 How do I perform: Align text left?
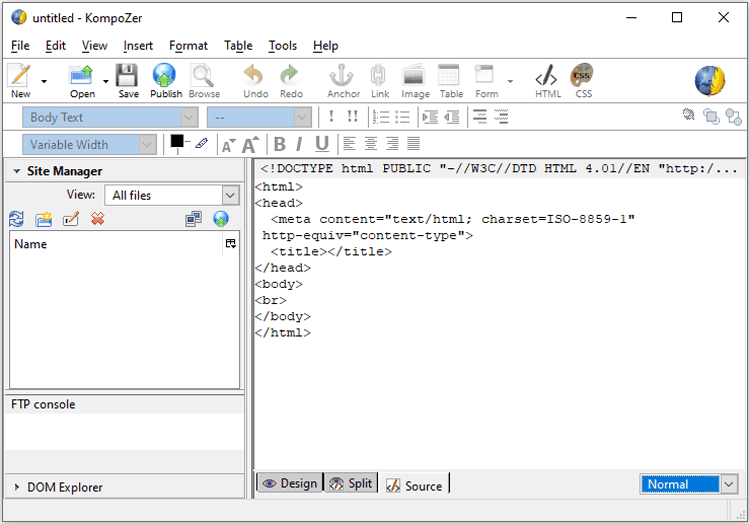pos(349,143)
